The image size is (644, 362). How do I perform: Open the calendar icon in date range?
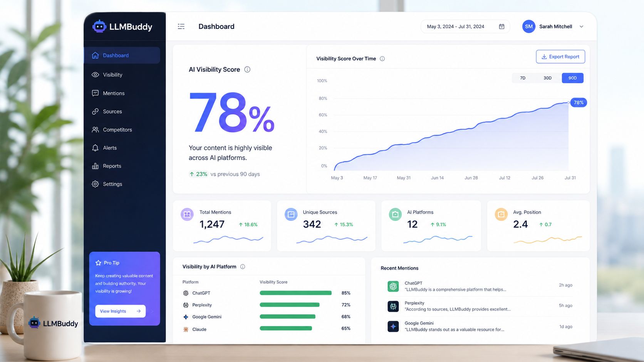point(501,27)
